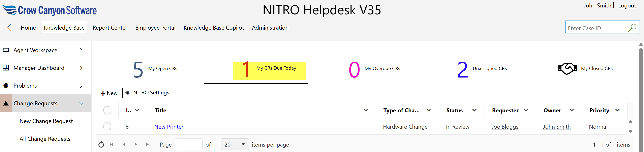Click the Logout link
Viewport: 644px width, 152px height.
click(627, 5)
